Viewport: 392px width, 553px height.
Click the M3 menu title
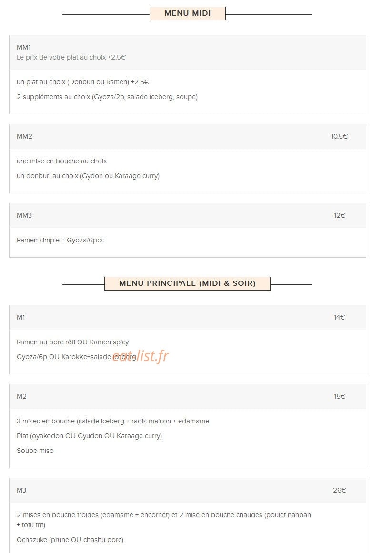(x=21, y=490)
